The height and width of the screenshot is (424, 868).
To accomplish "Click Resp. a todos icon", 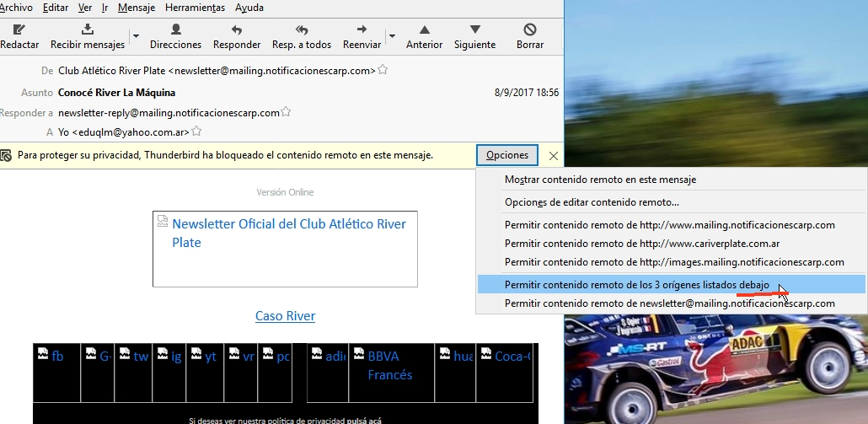I will pos(301,30).
